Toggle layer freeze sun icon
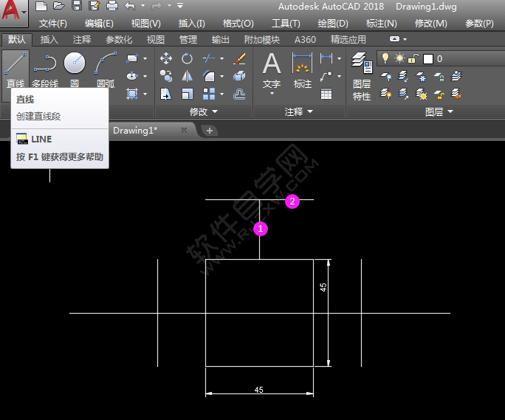The height and width of the screenshot is (420, 505). 399,58
